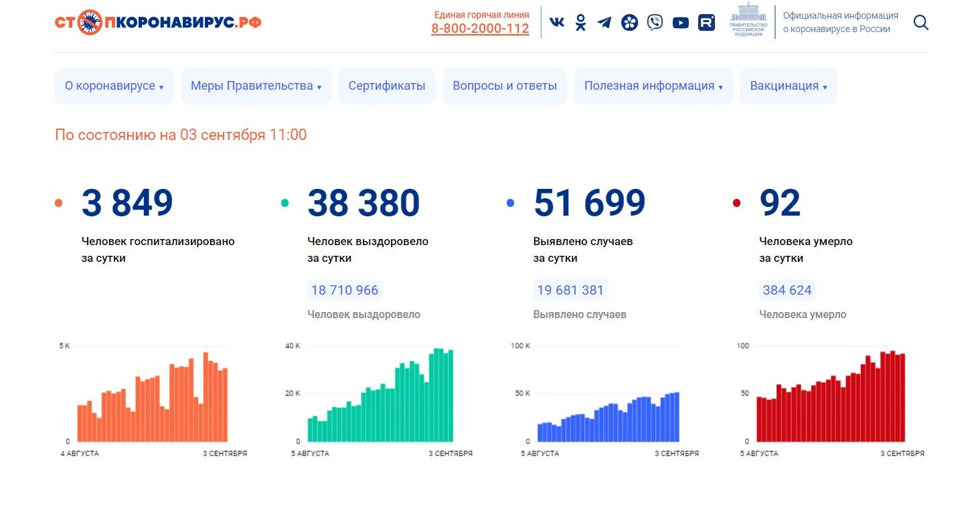This screenshot has height=517, width=980.
Task: Click the '4 АВГУСТА' axis label
Action: (x=80, y=453)
